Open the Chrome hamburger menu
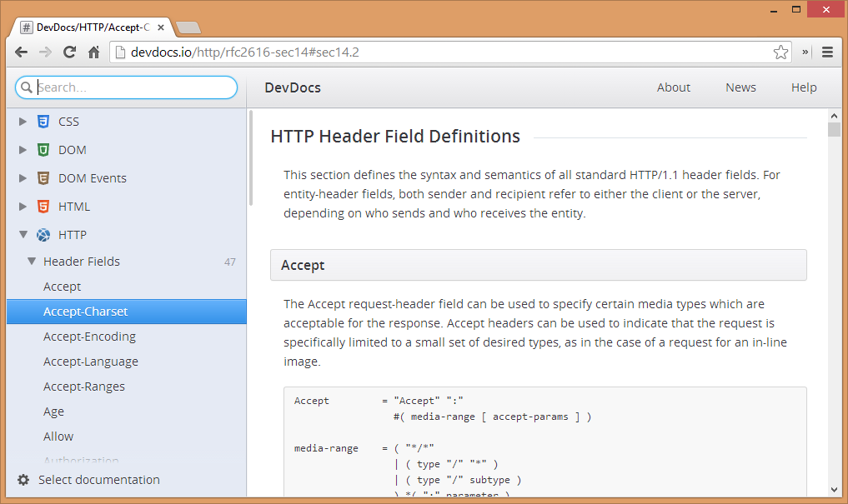This screenshot has height=504, width=848. (x=827, y=52)
